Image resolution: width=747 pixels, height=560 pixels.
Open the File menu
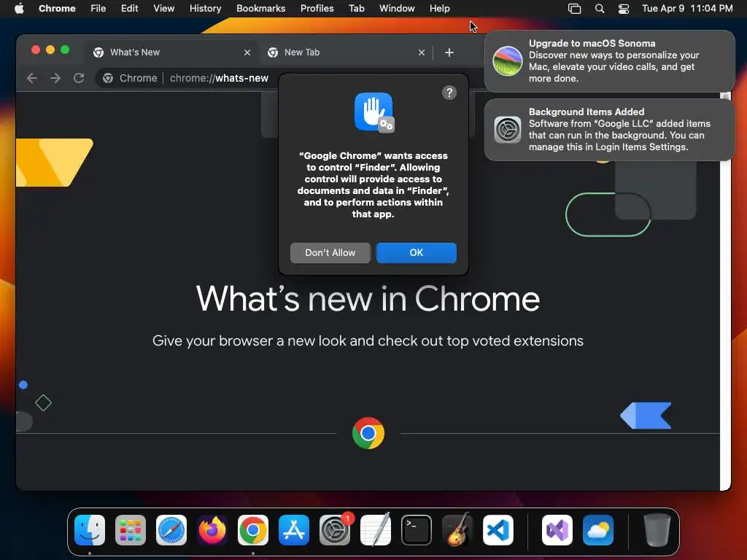pyautogui.click(x=98, y=8)
